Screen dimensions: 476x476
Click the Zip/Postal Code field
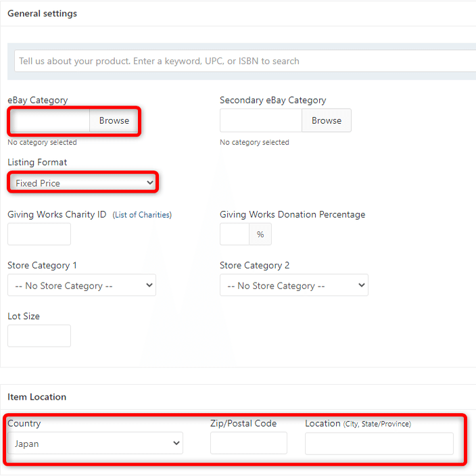coord(249,444)
